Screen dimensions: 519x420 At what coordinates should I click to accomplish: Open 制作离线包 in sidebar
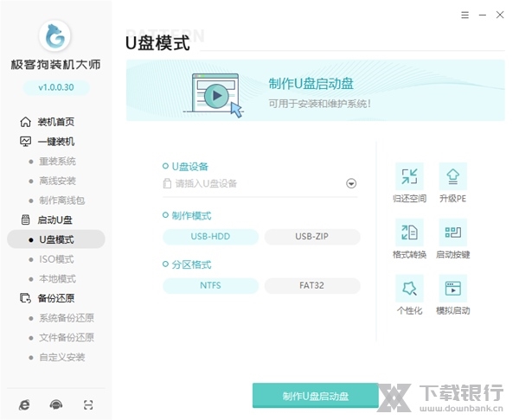click(x=62, y=200)
